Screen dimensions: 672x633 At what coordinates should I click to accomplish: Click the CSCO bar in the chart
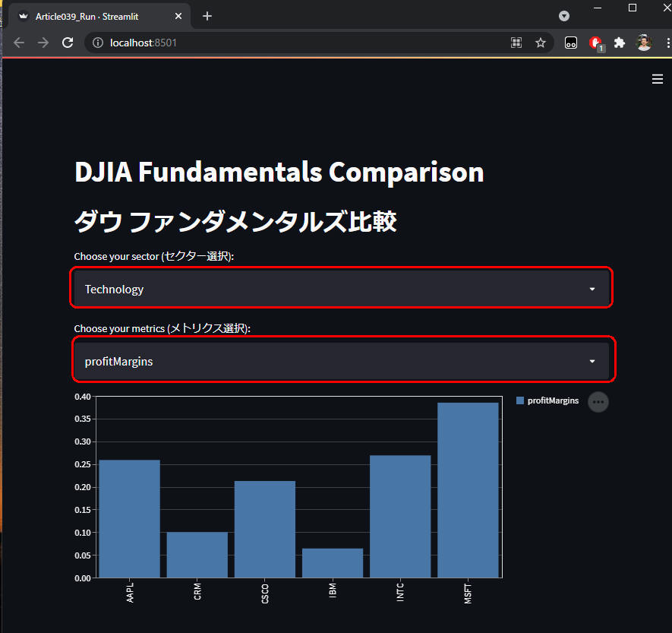[265, 529]
